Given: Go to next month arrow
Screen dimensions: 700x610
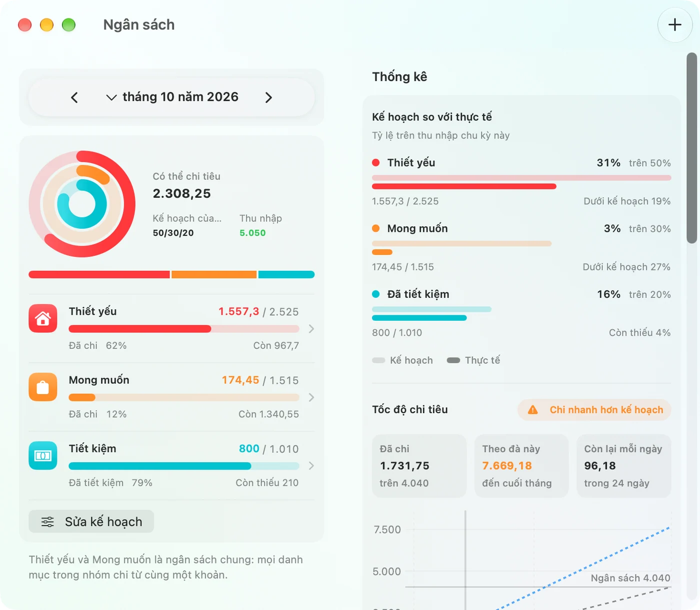Looking at the screenshot, I should coord(268,97).
